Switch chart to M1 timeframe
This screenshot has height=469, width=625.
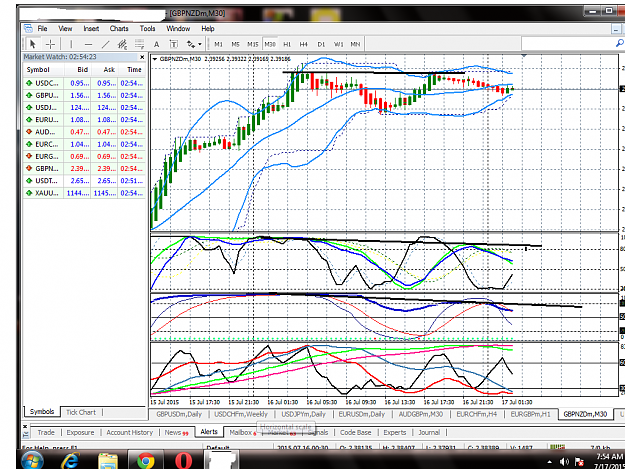pos(218,44)
